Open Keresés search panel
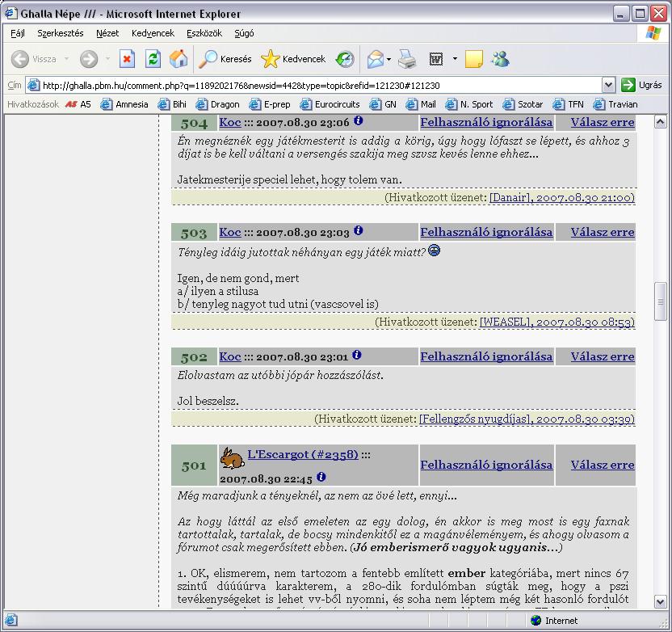 [x=226, y=59]
